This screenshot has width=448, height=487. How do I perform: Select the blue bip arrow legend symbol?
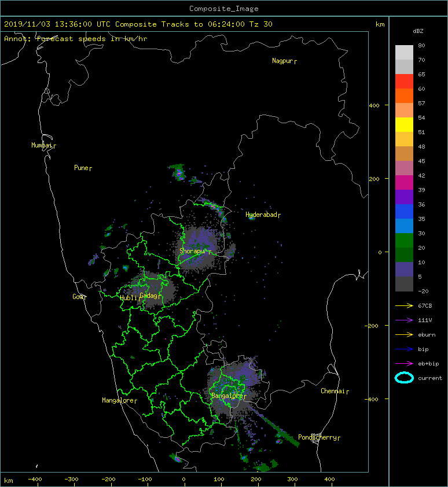pyautogui.click(x=404, y=349)
